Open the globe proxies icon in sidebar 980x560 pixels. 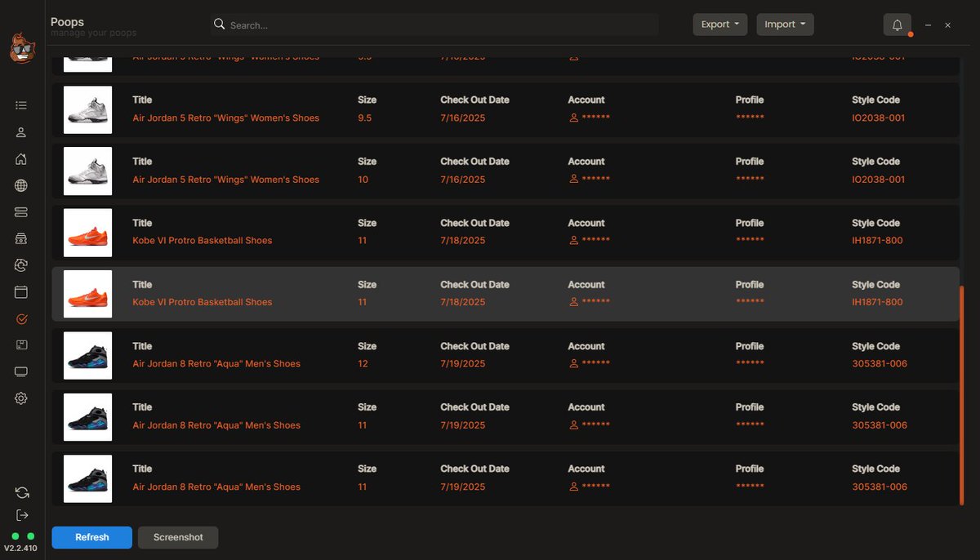tap(21, 185)
